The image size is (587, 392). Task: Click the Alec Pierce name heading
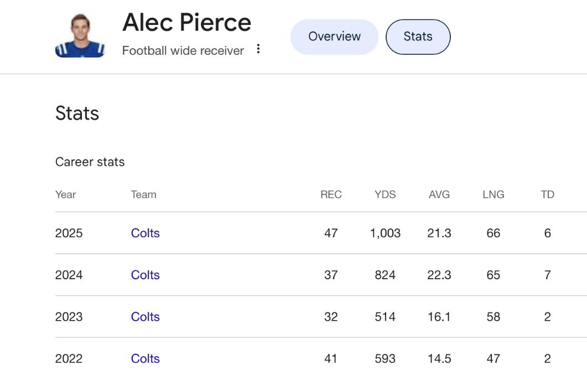tap(186, 23)
